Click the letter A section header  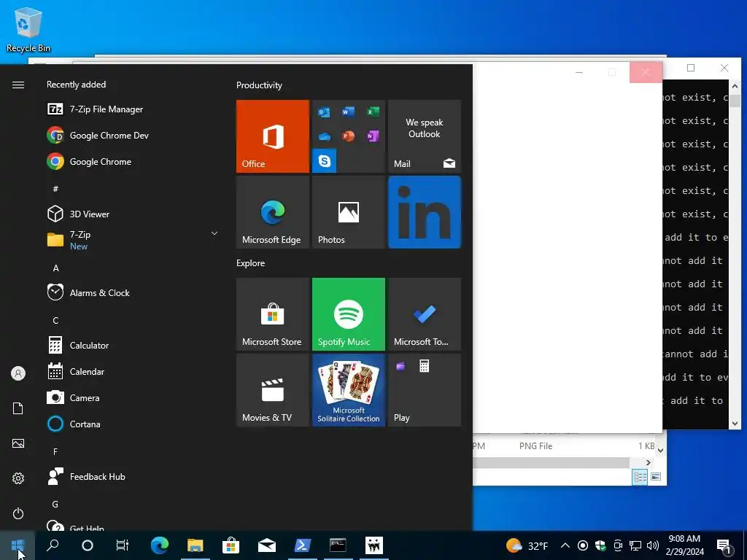pos(55,268)
